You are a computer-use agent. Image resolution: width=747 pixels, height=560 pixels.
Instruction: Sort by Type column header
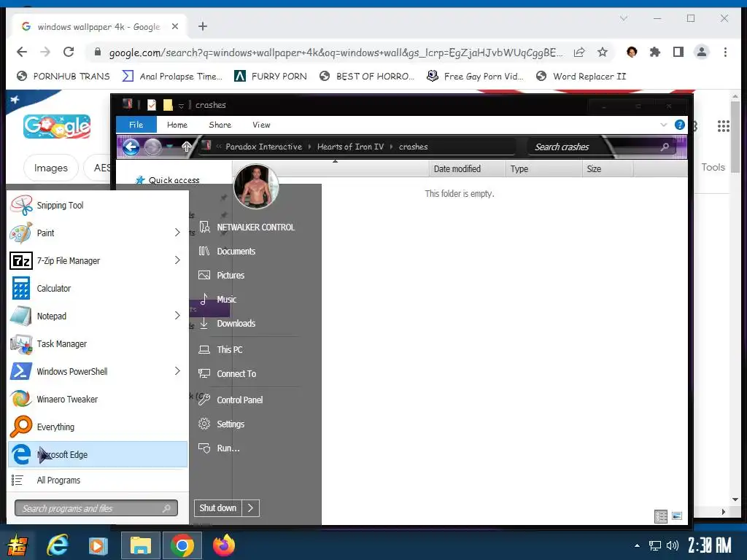[543, 168]
